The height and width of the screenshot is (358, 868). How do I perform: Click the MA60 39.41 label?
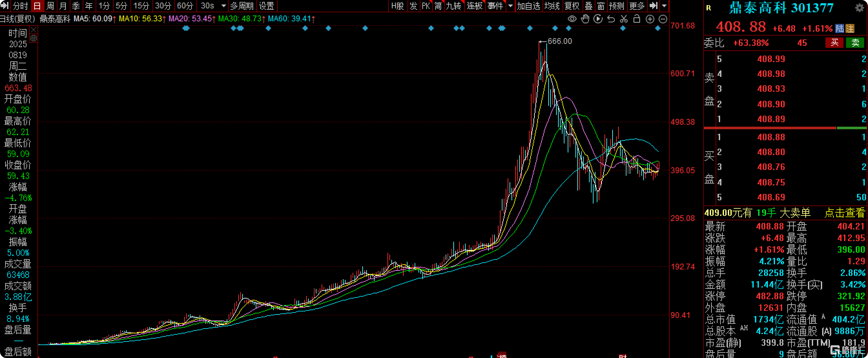point(291,18)
